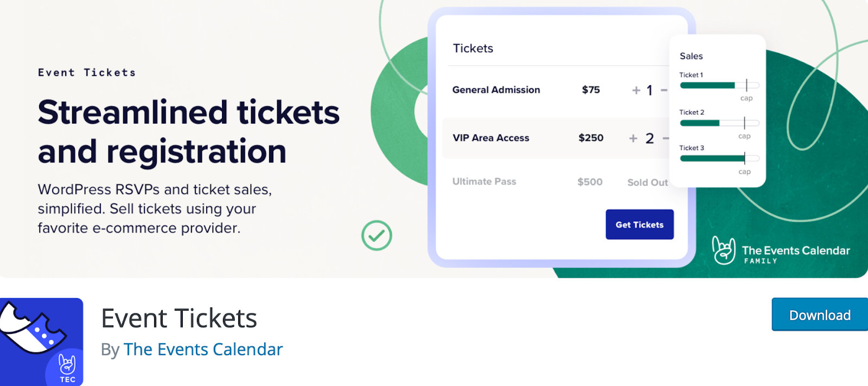This screenshot has height=386, width=868.
Task: Click the green checkmark icon
Action: click(x=376, y=236)
